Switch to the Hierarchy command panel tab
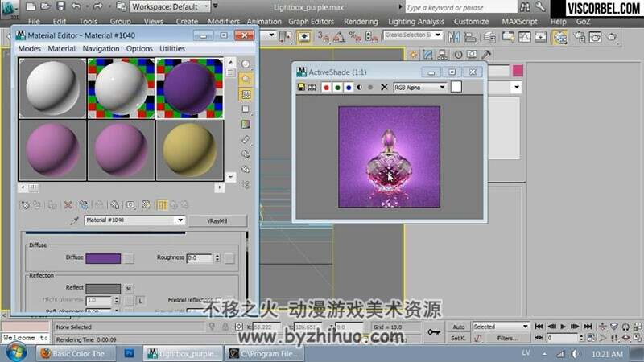 coord(443,55)
